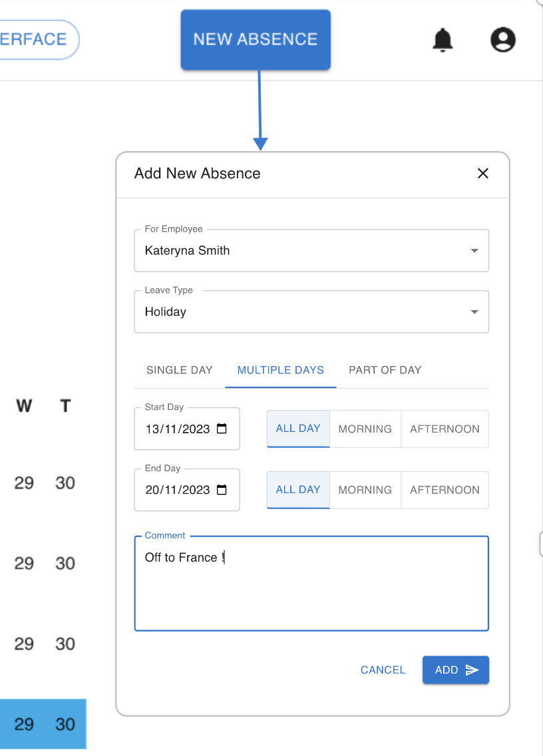Click the employee dropdown caret icon
543x756 pixels.
474,251
